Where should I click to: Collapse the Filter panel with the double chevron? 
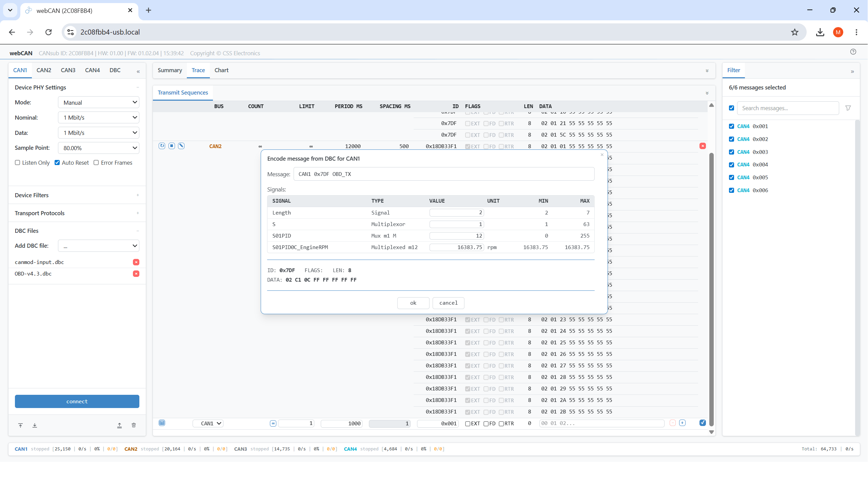(x=852, y=72)
